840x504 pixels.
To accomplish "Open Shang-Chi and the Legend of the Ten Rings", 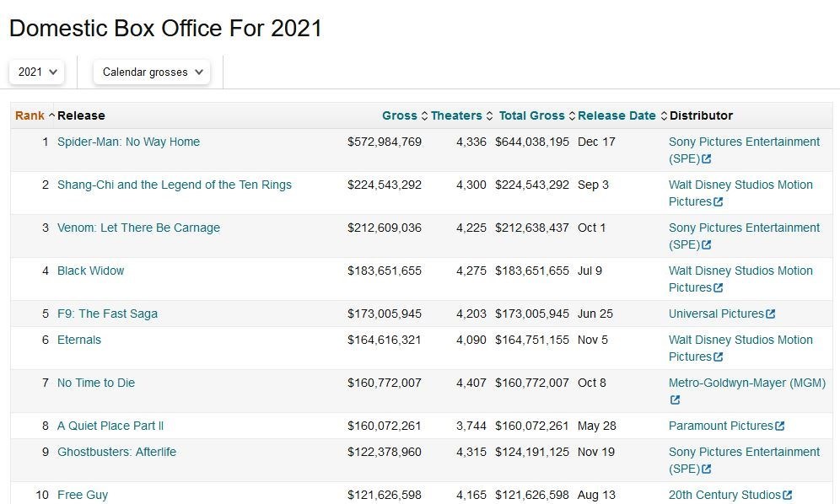I will [x=174, y=185].
